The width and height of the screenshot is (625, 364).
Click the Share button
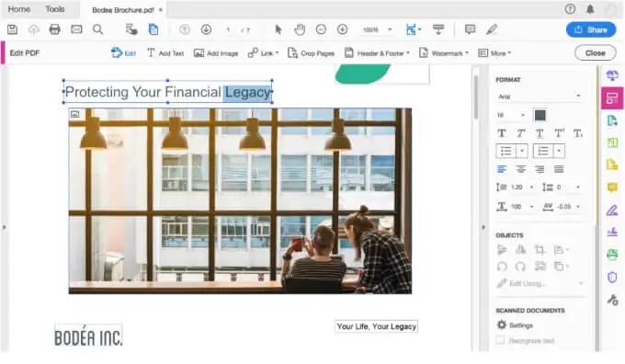(591, 29)
